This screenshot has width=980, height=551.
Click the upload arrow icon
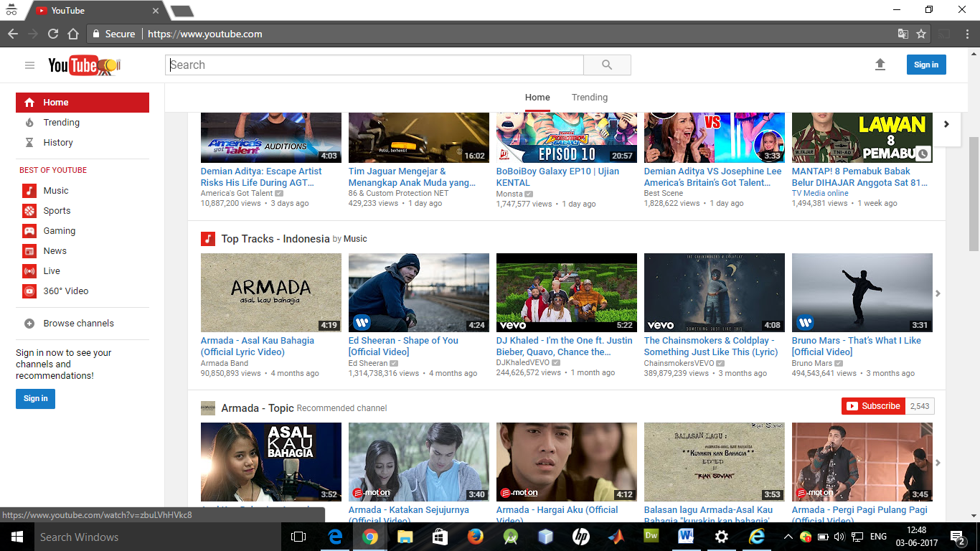pos(880,65)
